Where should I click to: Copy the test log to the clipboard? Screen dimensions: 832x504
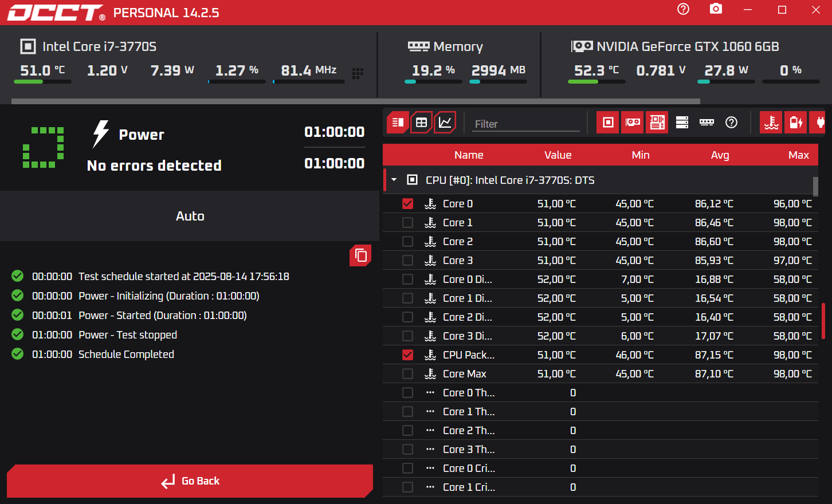pyautogui.click(x=360, y=255)
